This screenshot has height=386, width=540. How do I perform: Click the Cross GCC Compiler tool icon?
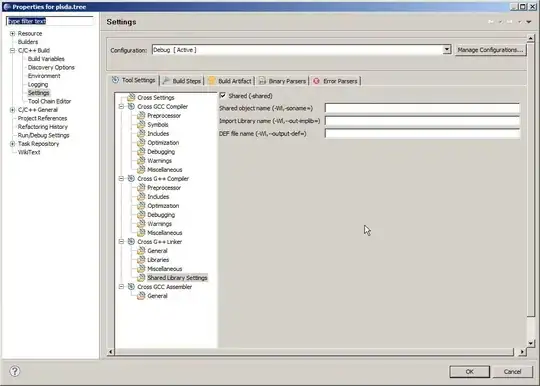click(x=131, y=107)
